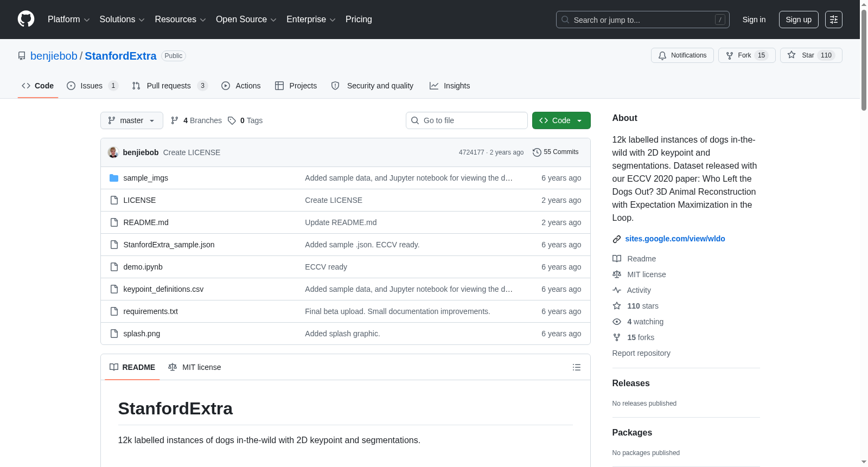This screenshot has width=868, height=467.
Task: Fork the StanfordExtra repository
Action: [x=747, y=55]
